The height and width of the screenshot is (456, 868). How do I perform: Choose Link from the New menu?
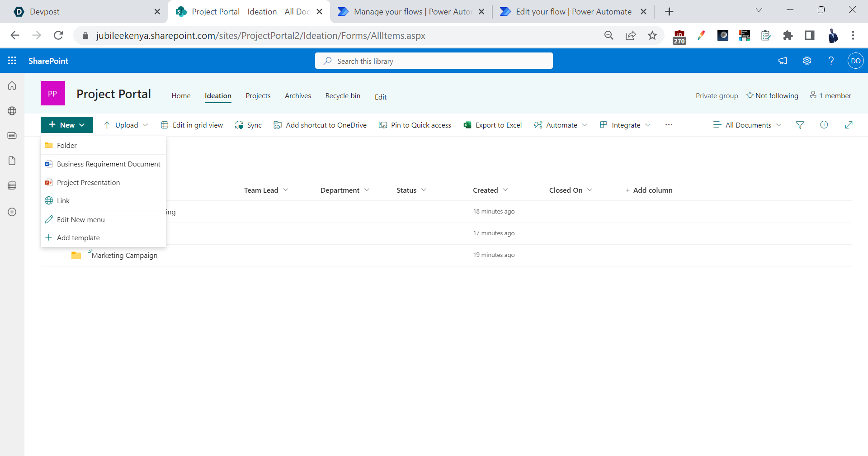(x=104, y=200)
